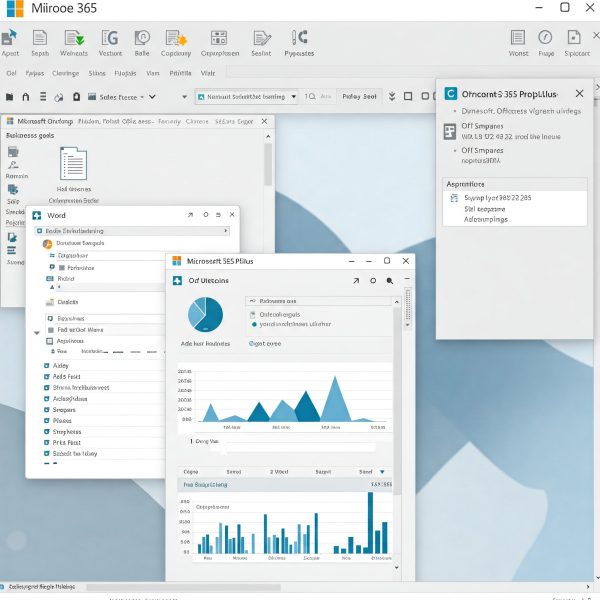The image size is (600, 600).
Task: Open the Wonst list icon
Action: (x=518, y=38)
